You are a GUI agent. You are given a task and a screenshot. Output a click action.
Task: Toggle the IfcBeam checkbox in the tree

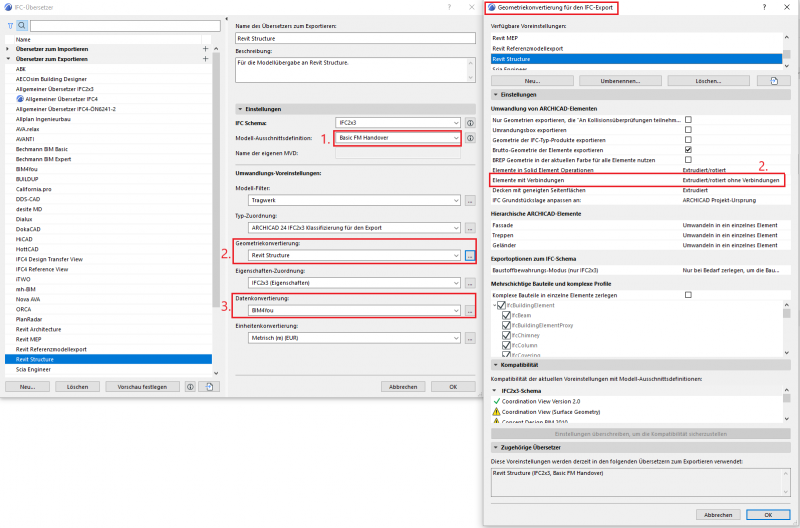506,314
